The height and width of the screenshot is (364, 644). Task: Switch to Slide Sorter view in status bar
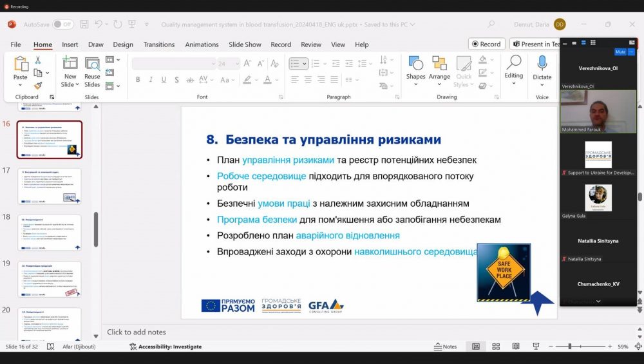click(x=496, y=347)
